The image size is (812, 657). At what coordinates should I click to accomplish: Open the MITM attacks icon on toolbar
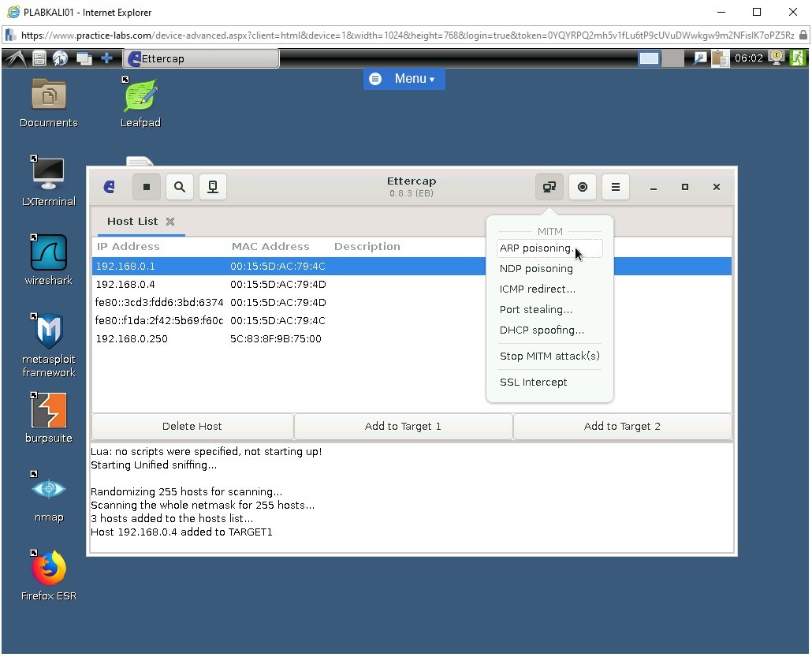point(549,187)
